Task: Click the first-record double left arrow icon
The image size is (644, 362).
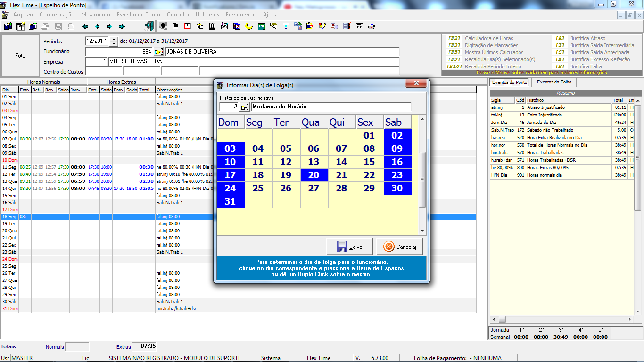Action: [x=85, y=26]
